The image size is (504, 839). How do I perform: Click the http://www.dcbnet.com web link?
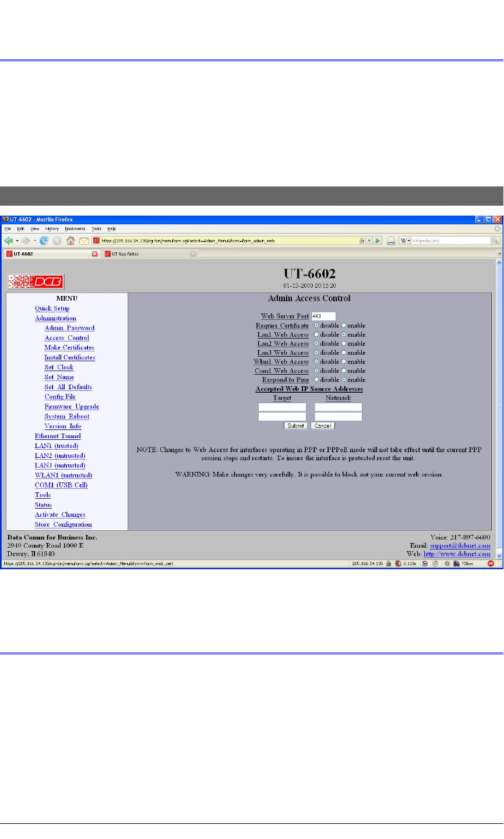click(457, 554)
